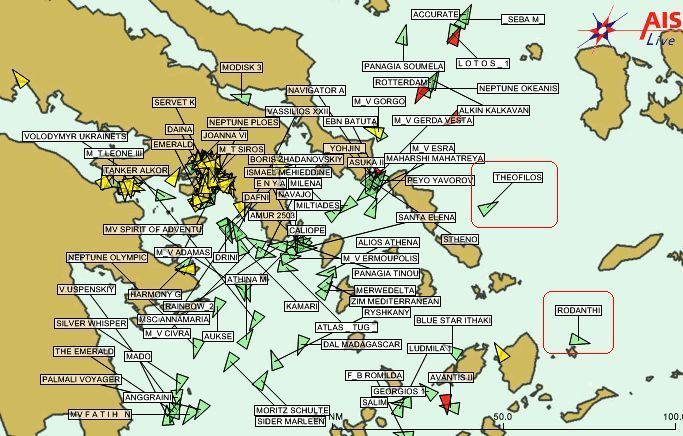Click the green ship marker below THEOFILOS label
The width and height of the screenshot is (683, 436).
coord(488,208)
